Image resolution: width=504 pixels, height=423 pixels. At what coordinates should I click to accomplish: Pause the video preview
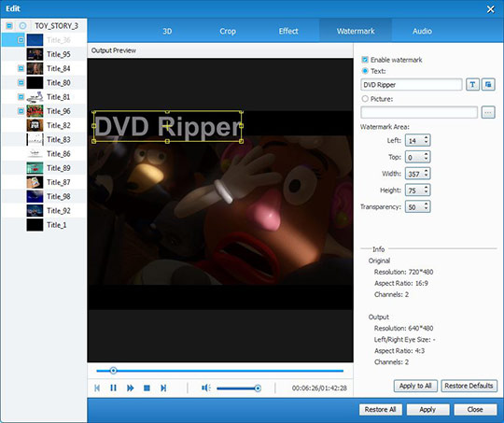[x=113, y=388]
